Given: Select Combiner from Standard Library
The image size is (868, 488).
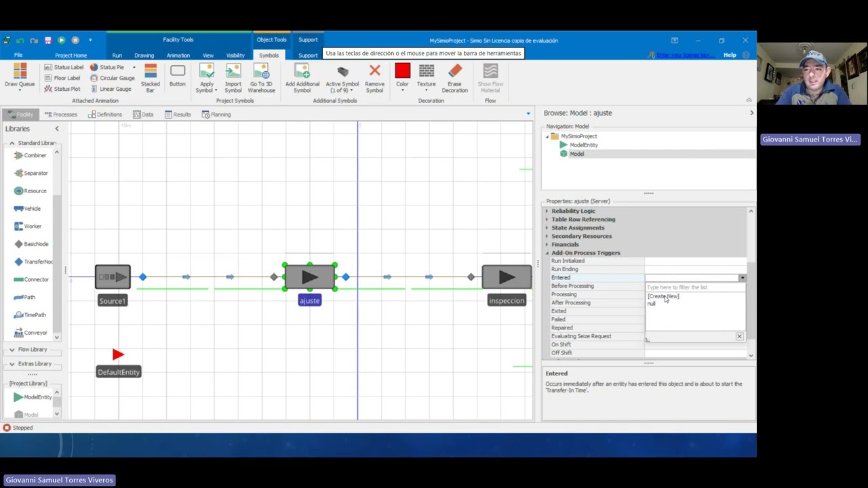Looking at the screenshot, I should (31, 155).
